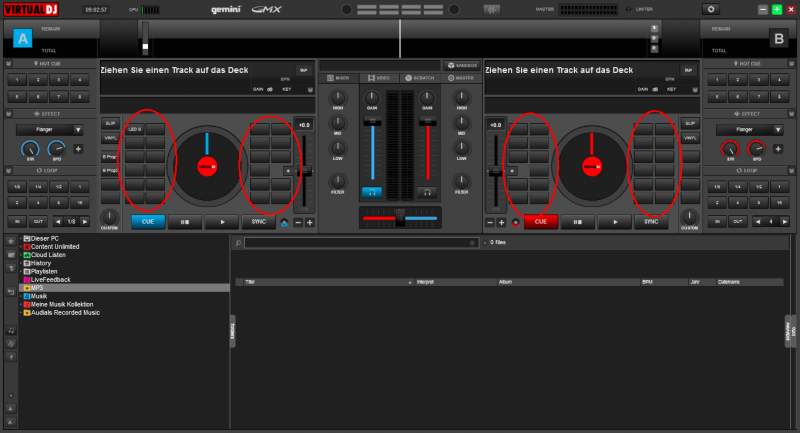800x433 pixels.
Task: Double loop length arrow on deck B
Action: coord(785,222)
